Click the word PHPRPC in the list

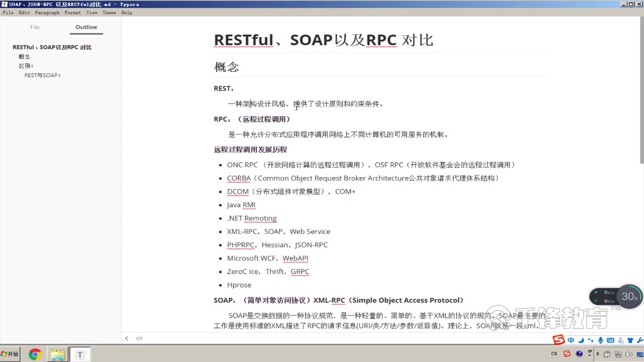tap(240, 245)
